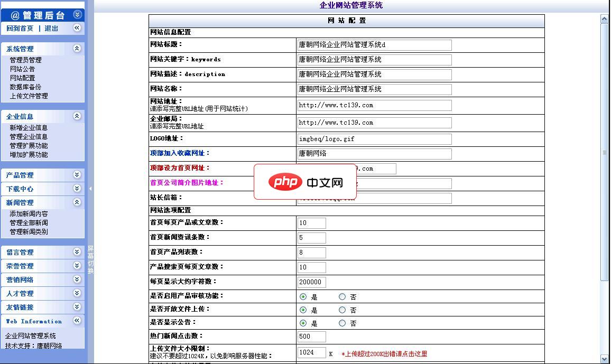Viewport: 611px width, 364px height.
Task: Click the scroll-down arrow of the page scrollbar
Action: (604, 359)
